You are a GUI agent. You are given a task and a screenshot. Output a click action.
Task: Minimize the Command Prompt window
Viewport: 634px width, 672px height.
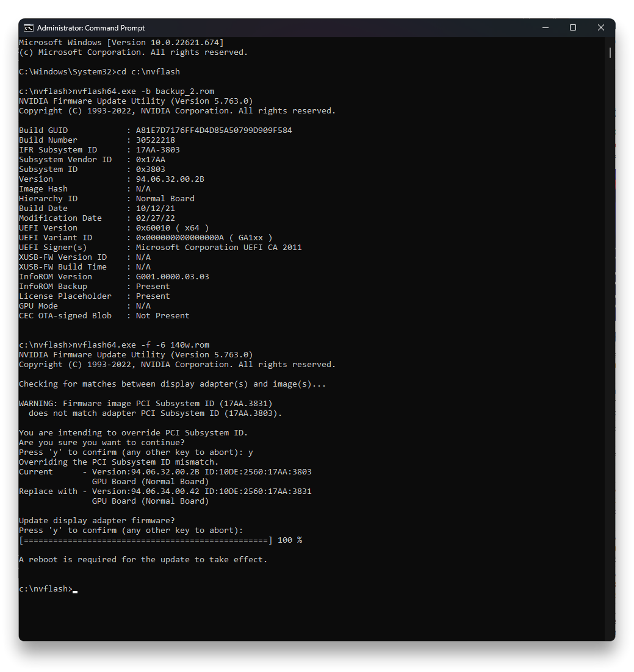pos(545,28)
